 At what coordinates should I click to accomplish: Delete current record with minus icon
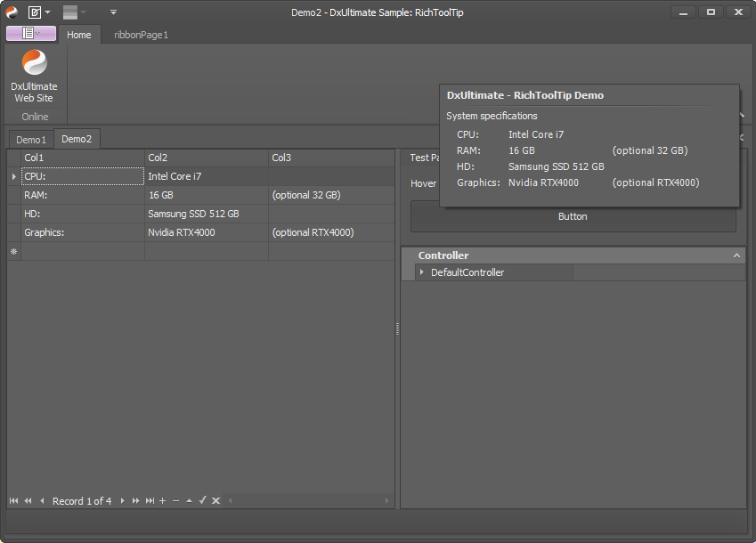click(x=176, y=500)
